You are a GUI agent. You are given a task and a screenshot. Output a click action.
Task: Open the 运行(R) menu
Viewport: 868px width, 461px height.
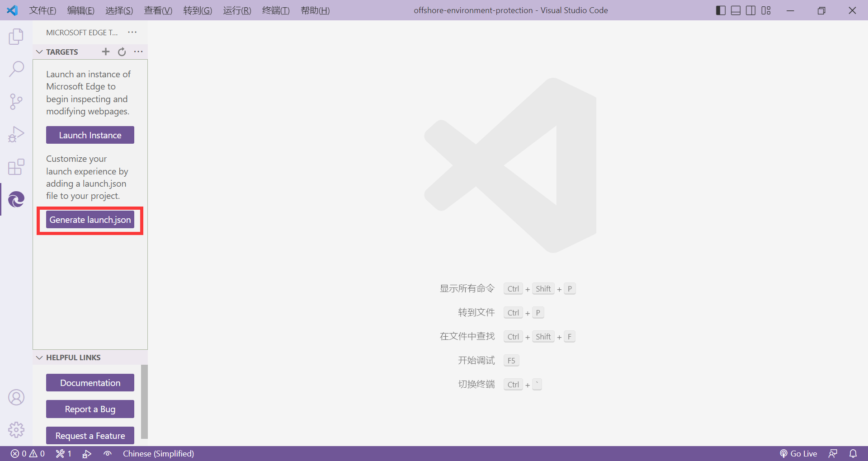point(237,10)
